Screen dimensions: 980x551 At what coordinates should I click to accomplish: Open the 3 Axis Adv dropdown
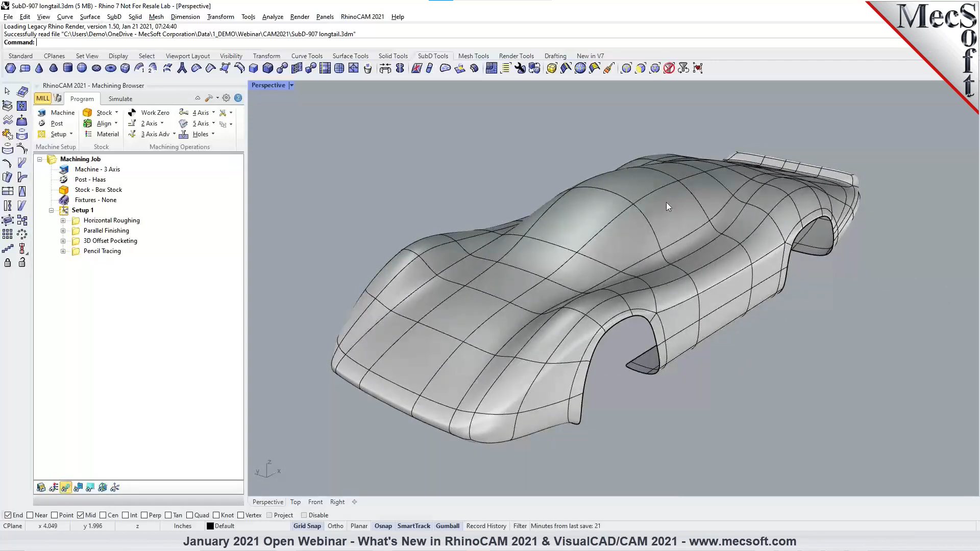pos(174,134)
